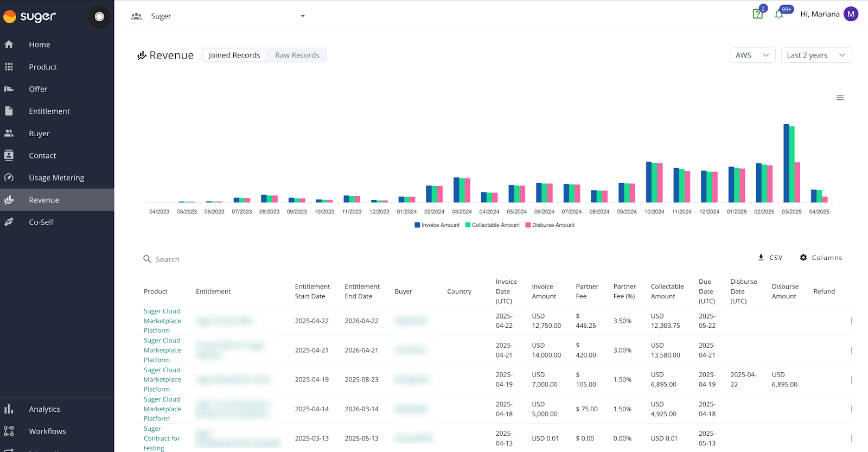Toggle the Collectable Amount legend series

pyautogui.click(x=493, y=225)
